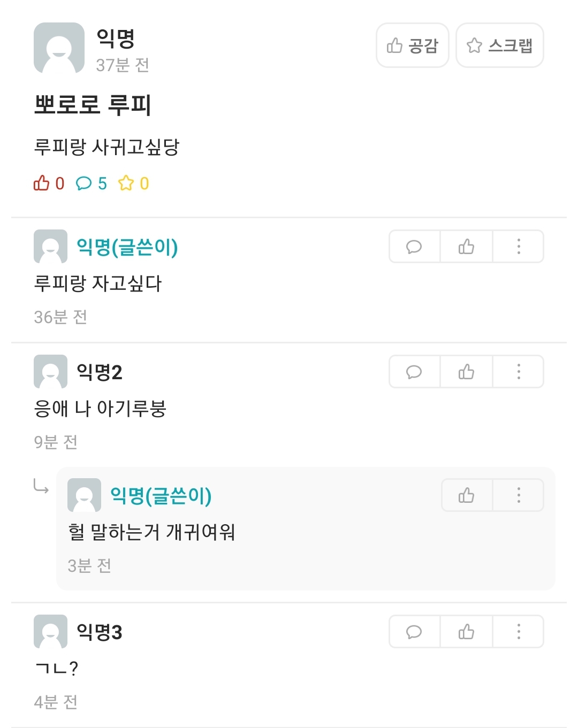Click 익명2's profile avatar
Viewport: 578px width, 728px height.
50,371
